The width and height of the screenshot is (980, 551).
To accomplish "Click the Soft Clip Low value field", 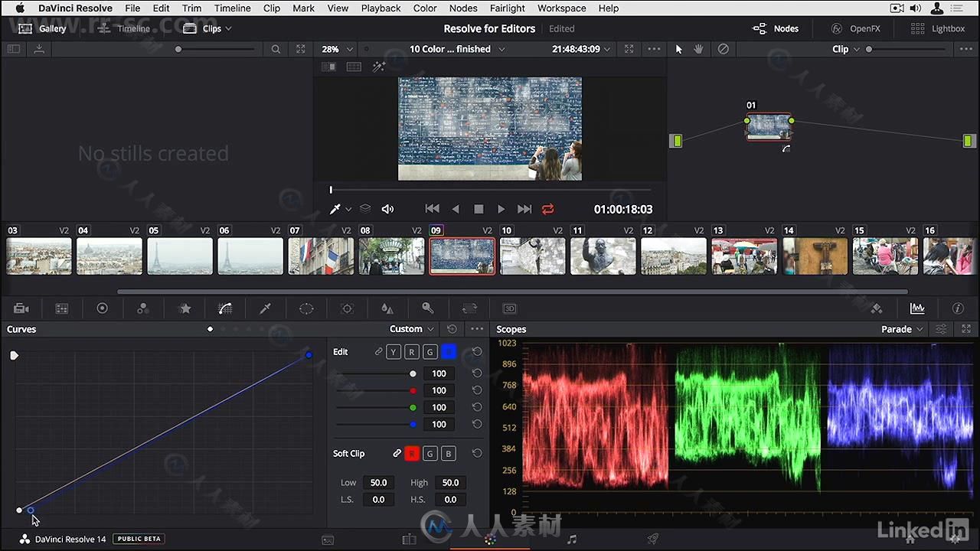I will pyautogui.click(x=378, y=483).
